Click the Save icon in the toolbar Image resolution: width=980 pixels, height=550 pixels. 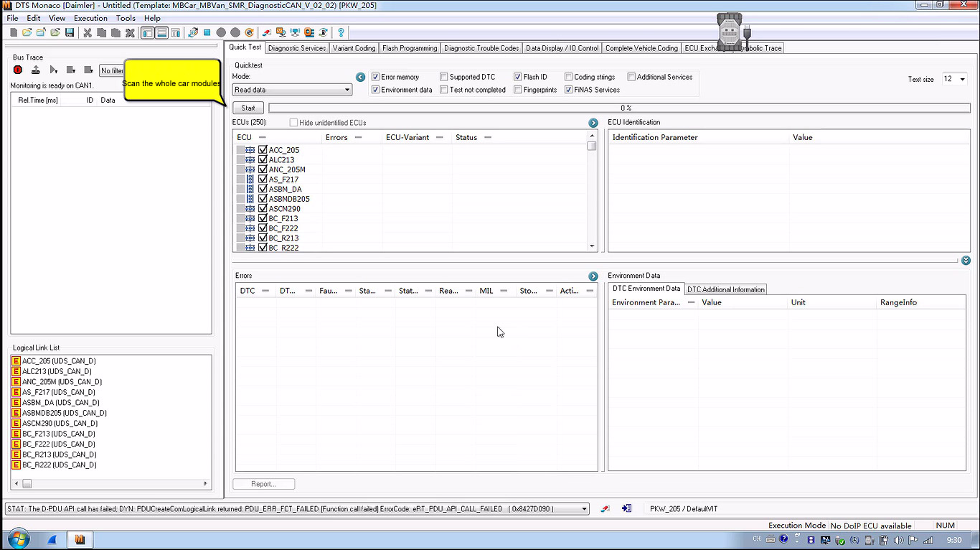70,32
